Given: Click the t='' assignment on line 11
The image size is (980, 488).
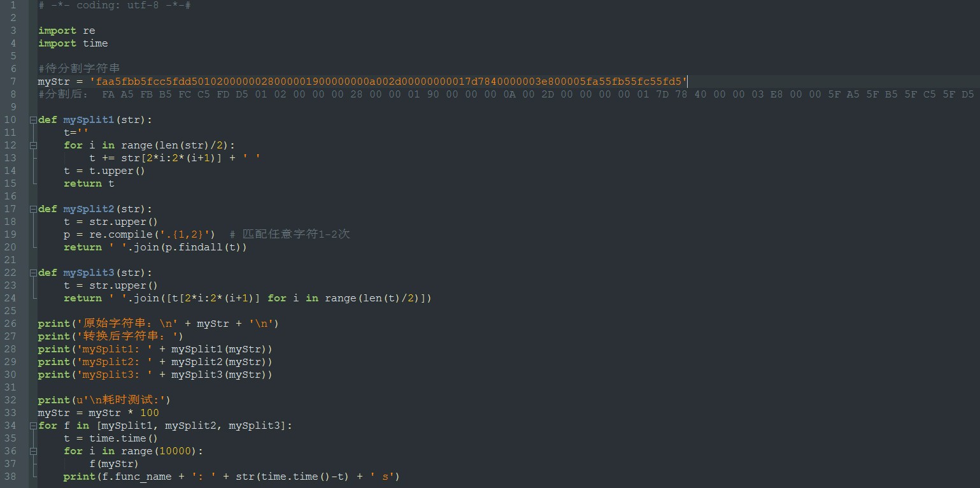Looking at the screenshot, I should [76, 133].
